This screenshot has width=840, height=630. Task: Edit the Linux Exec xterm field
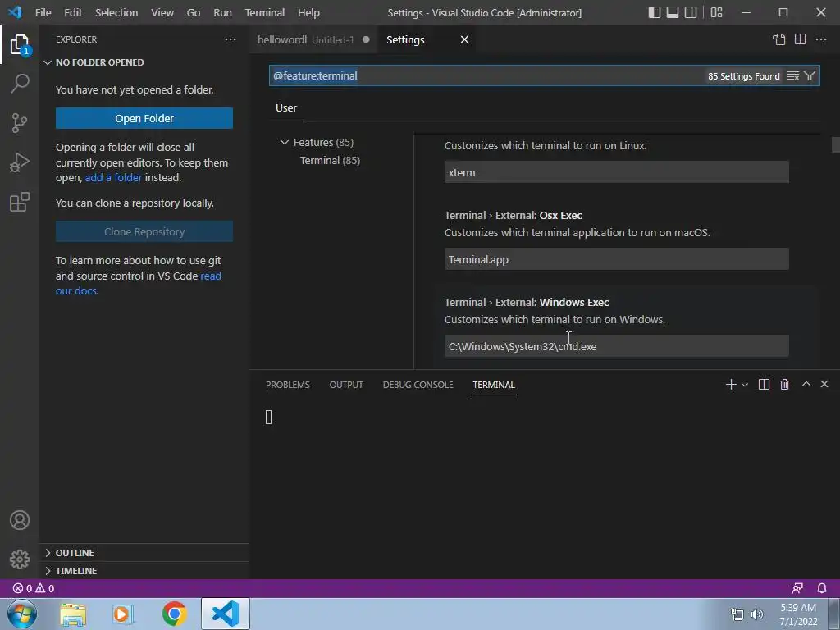[x=617, y=172]
